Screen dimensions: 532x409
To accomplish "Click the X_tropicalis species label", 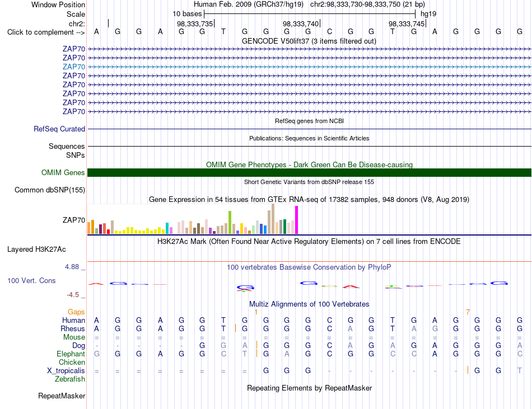I will (66, 371).
